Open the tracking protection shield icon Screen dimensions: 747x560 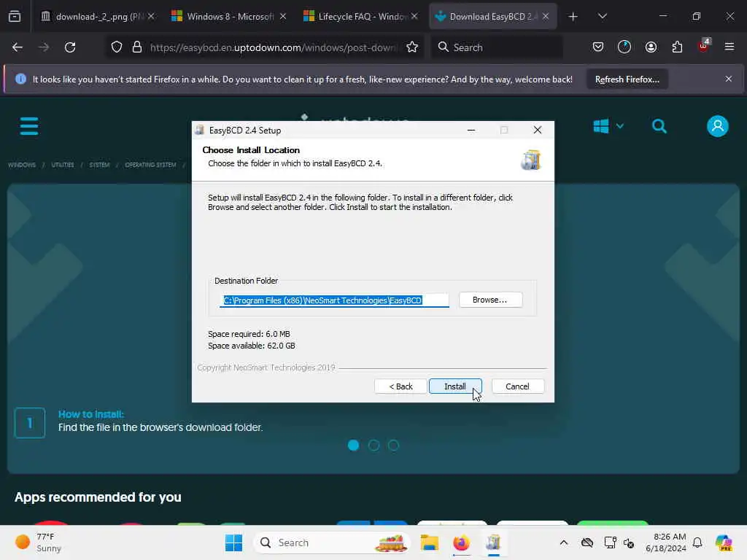point(117,47)
